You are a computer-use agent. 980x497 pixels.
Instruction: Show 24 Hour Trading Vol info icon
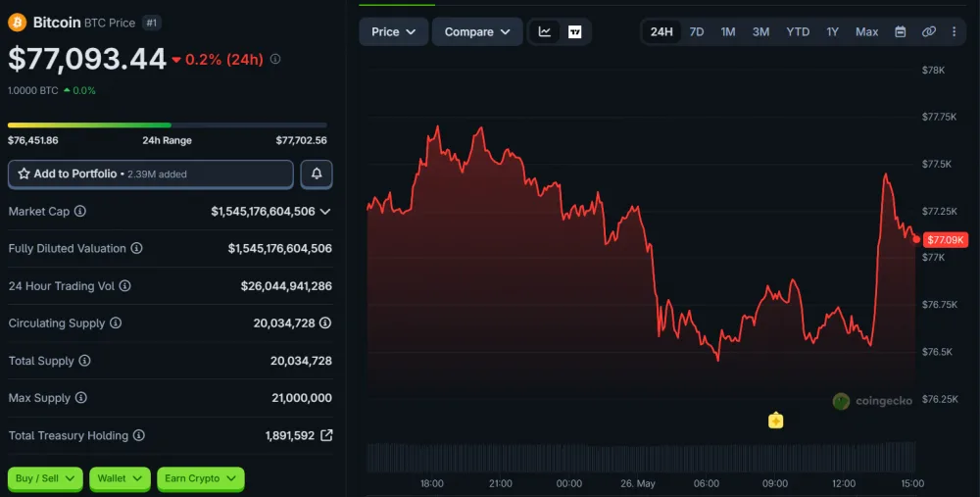125,285
